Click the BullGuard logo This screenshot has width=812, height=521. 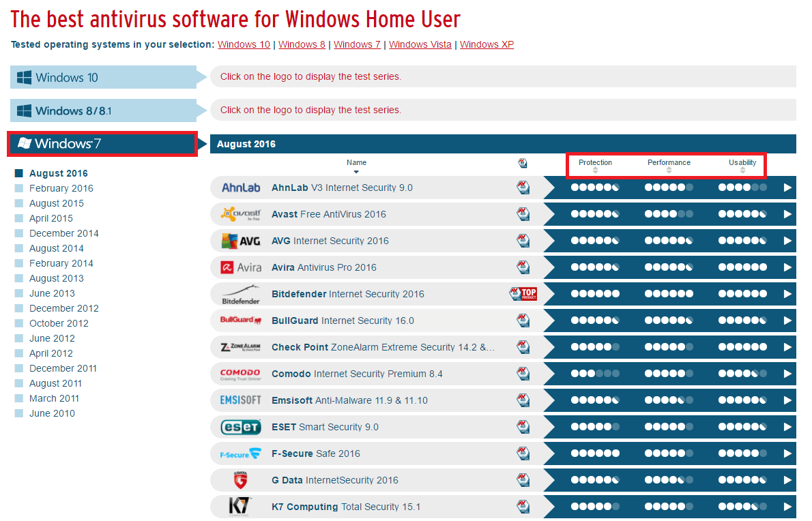click(241, 321)
